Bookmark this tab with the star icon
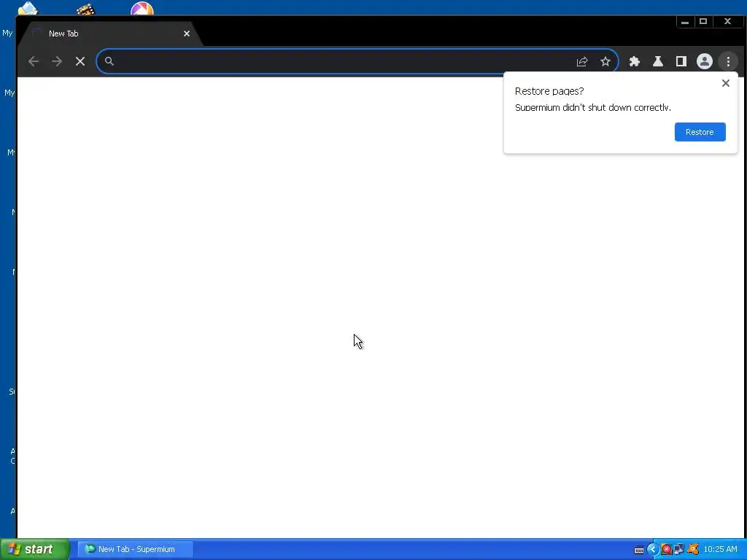The width and height of the screenshot is (747, 560). click(x=605, y=61)
